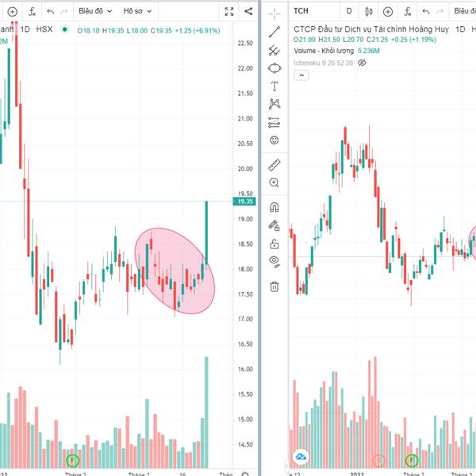
Task: Toggle magnet mode for drawings
Action: click(274, 208)
